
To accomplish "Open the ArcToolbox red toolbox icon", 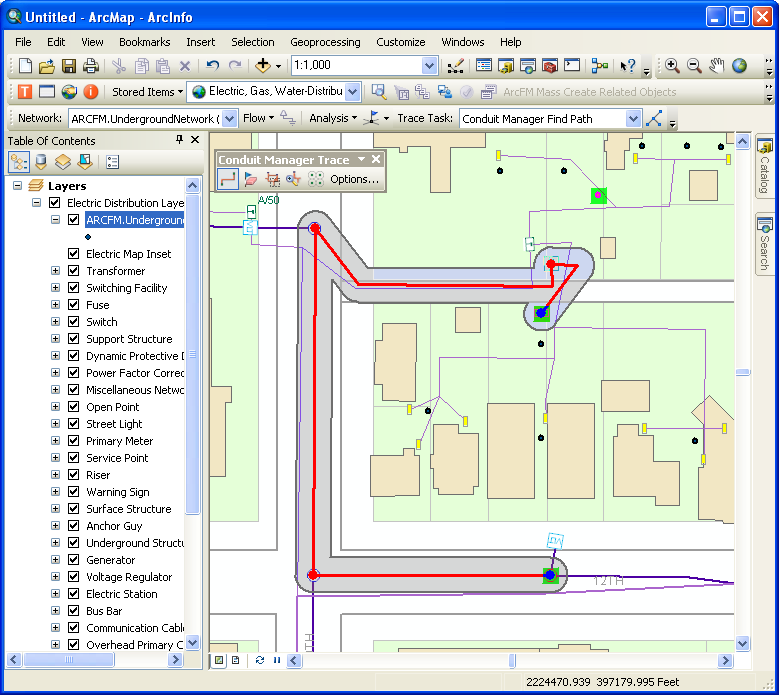I will (x=550, y=66).
